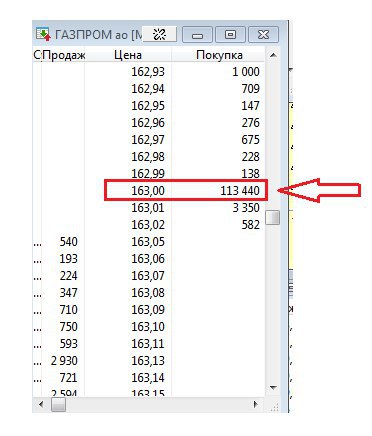Click the Продаж column header
The width and height of the screenshot is (372, 436).
pos(63,55)
